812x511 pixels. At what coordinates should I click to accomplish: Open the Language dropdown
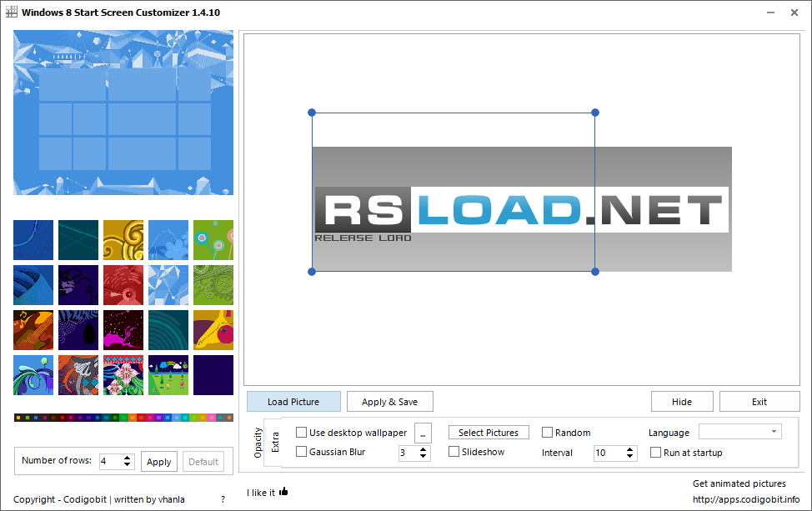pyautogui.click(x=740, y=431)
